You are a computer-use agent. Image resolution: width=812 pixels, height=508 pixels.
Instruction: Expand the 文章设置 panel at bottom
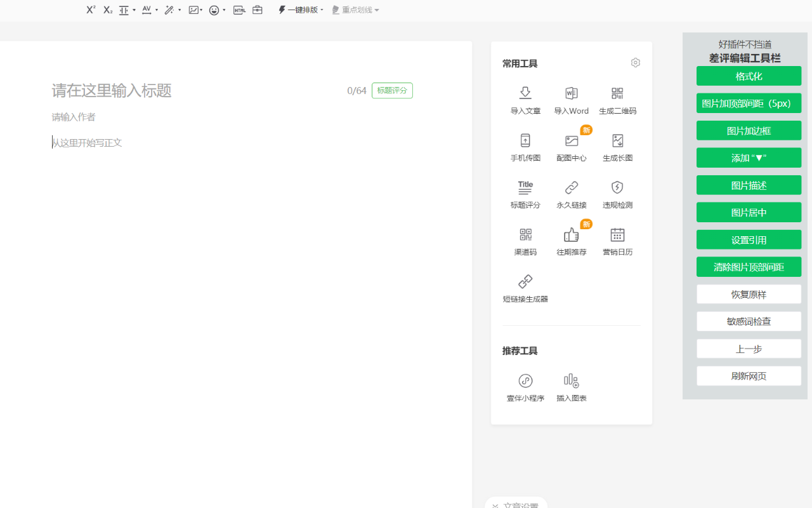pos(516,504)
